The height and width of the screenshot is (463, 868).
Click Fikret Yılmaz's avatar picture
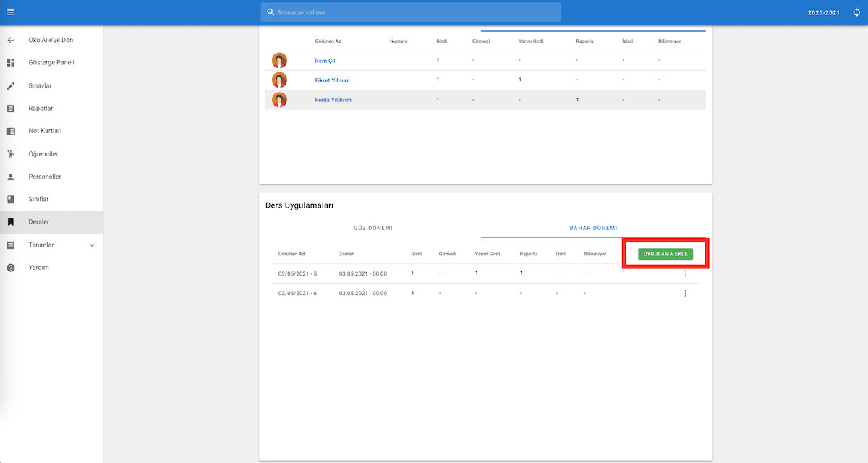[279, 80]
